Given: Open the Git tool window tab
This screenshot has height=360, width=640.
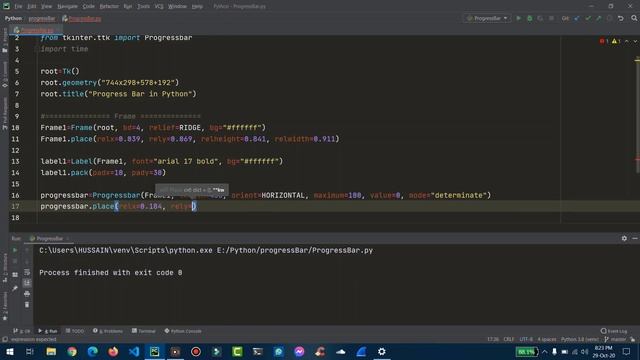Looking at the screenshot, I should click(x=22, y=331).
